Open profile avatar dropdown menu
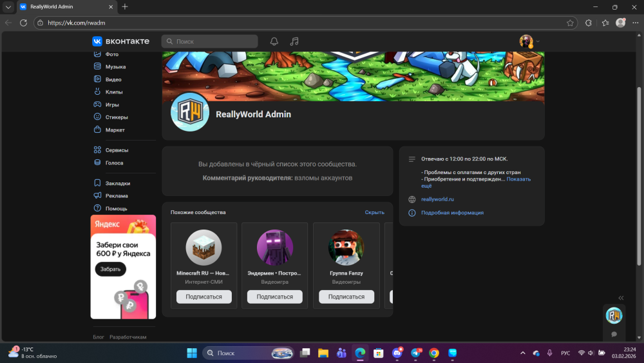644x363 pixels. click(529, 41)
